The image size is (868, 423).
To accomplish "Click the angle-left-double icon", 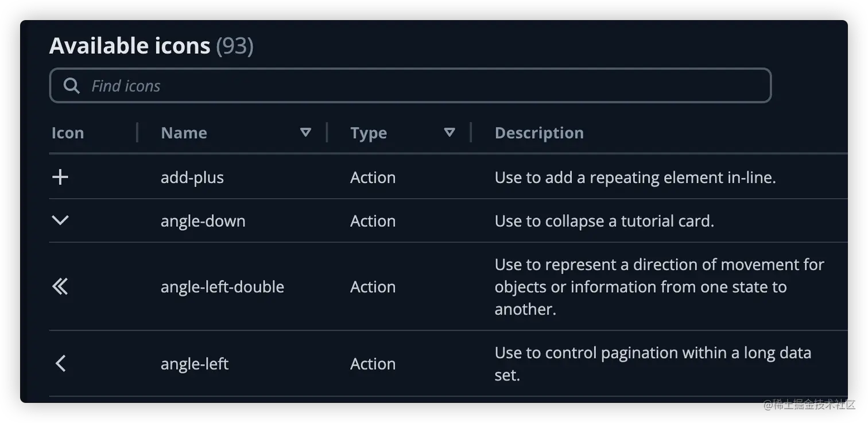I will 60,286.
